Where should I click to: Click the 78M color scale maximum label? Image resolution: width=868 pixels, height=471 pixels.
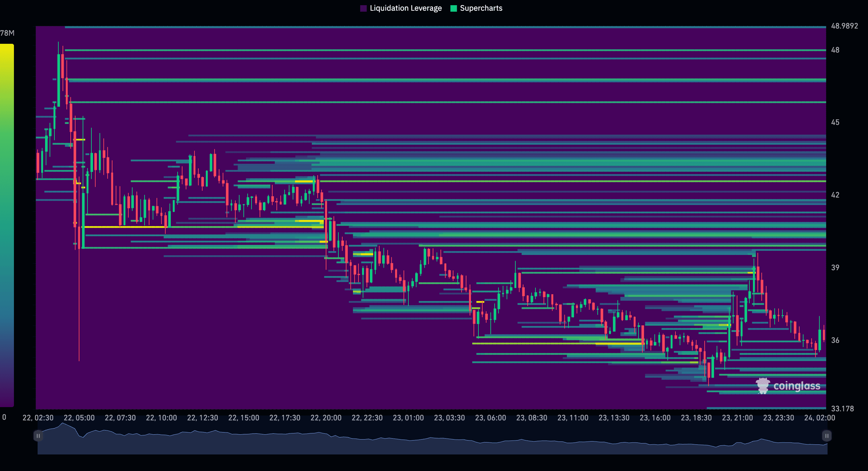[x=7, y=33]
